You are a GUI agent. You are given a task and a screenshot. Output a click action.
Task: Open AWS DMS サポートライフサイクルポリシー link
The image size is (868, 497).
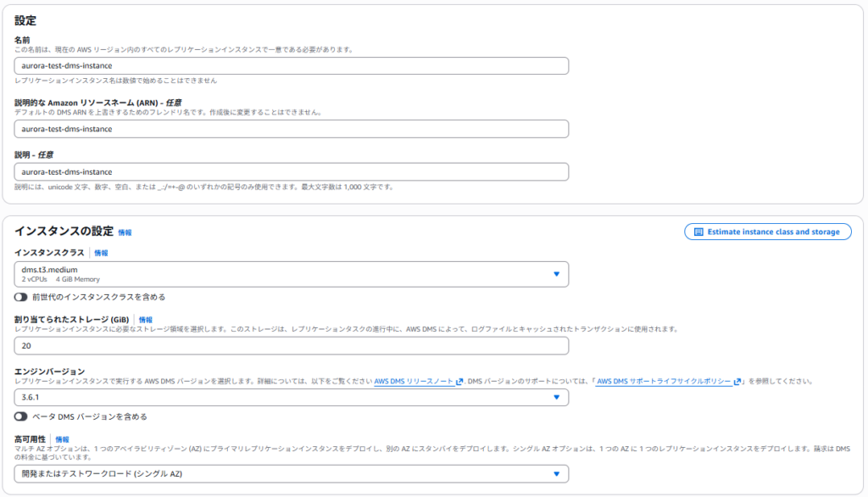664,382
